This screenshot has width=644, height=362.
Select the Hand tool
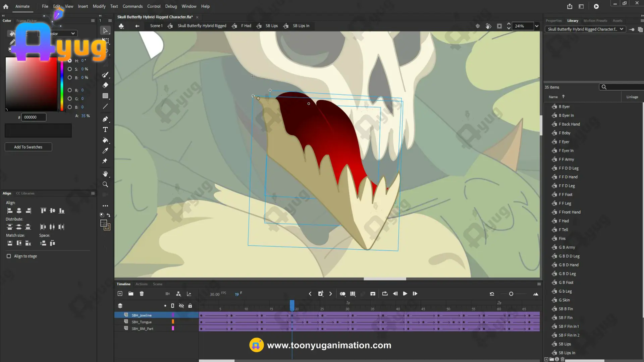pyautogui.click(x=105, y=174)
